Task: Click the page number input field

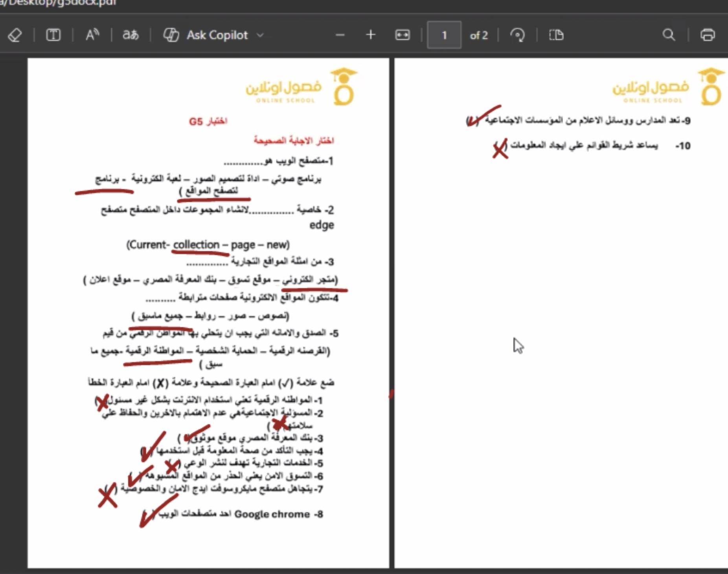Action: pyautogui.click(x=444, y=35)
